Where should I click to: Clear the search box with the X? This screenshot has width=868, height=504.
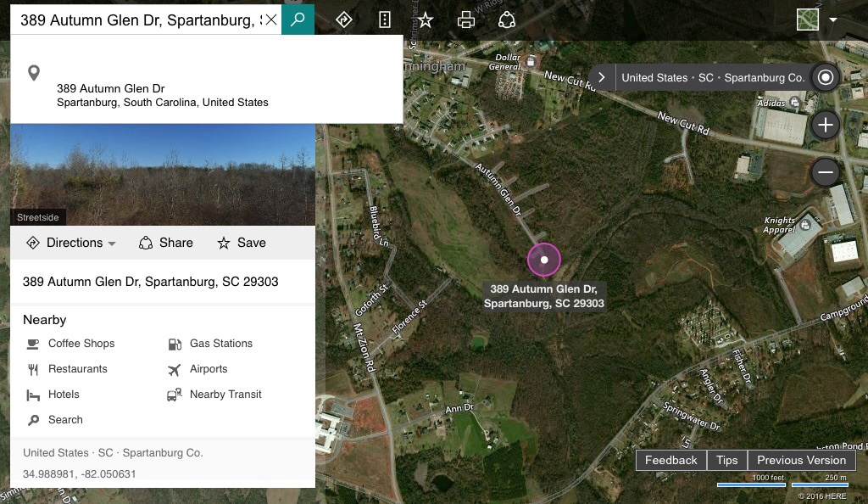(271, 20)
